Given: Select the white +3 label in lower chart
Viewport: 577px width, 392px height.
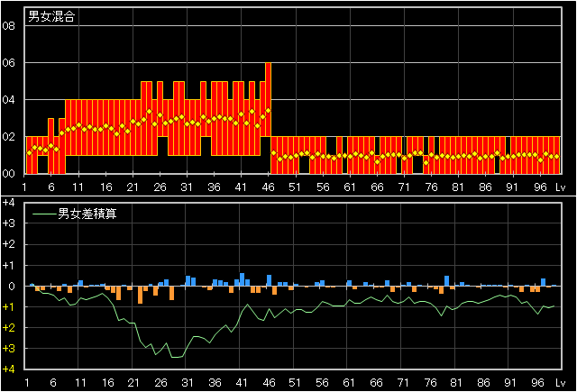Looking at the screenshot, I should (x=8, y=223).
